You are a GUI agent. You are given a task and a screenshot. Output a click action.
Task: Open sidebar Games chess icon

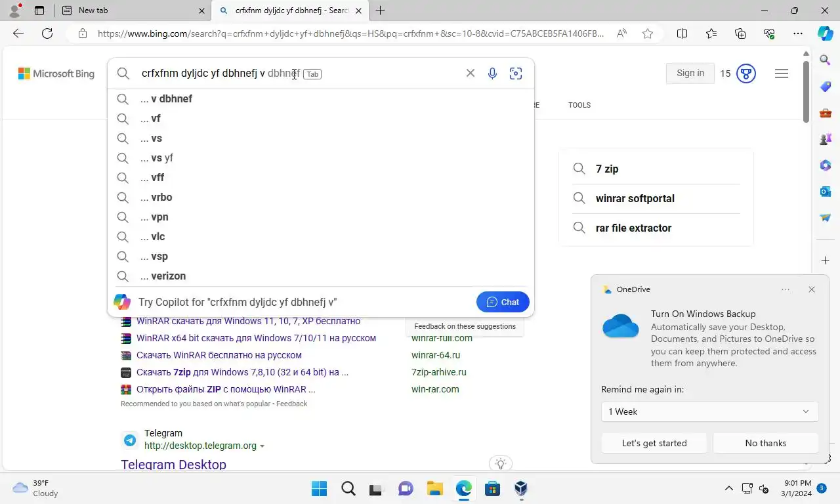(826, 139)
